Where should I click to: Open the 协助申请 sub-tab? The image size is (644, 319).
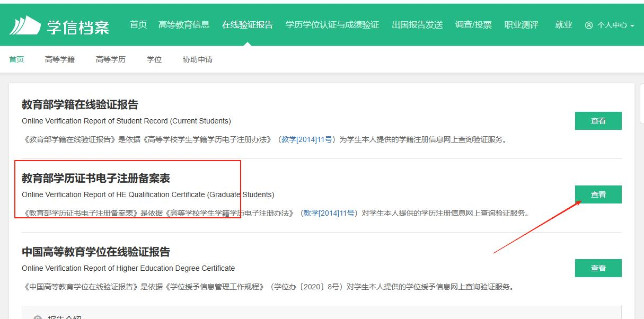pyautogui.click(x=198, y=59)
